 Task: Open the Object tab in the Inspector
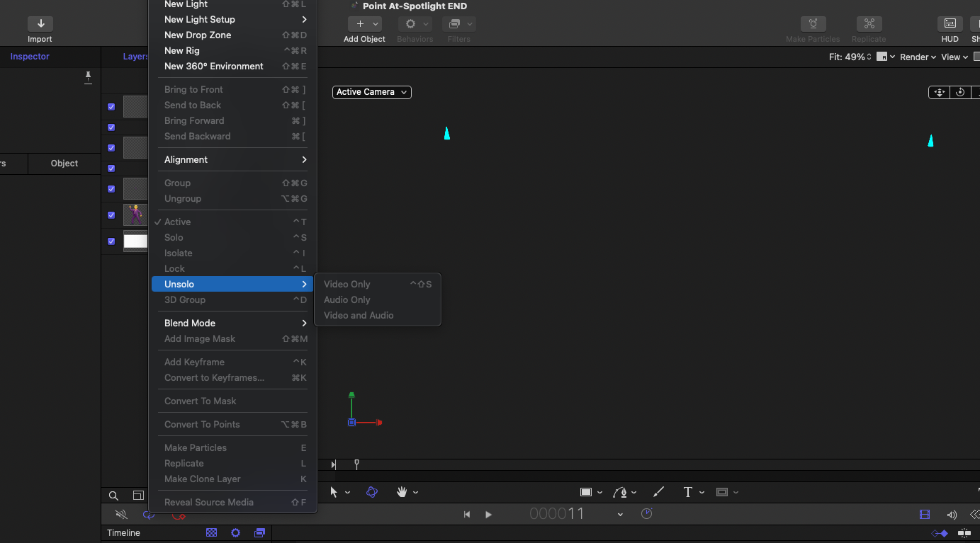(64, 164)
